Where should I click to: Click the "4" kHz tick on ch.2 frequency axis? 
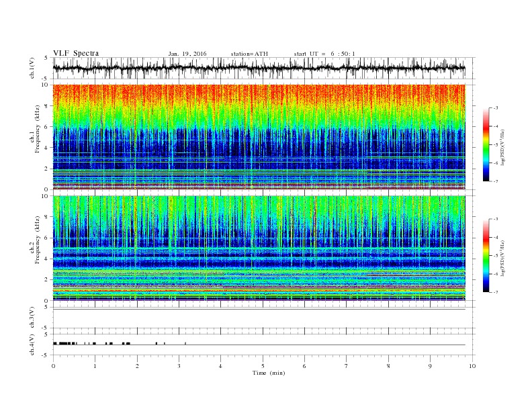click(x=47, y=259)
